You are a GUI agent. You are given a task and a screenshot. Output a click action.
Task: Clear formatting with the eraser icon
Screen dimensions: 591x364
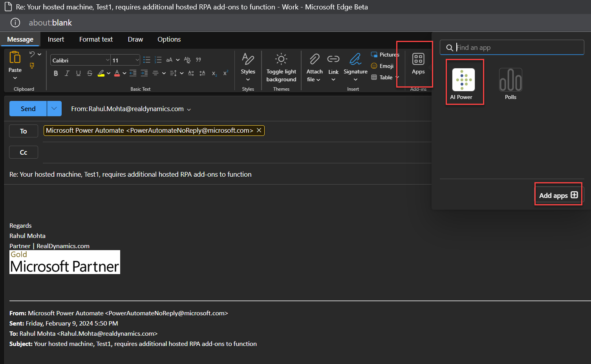(187, 60)
